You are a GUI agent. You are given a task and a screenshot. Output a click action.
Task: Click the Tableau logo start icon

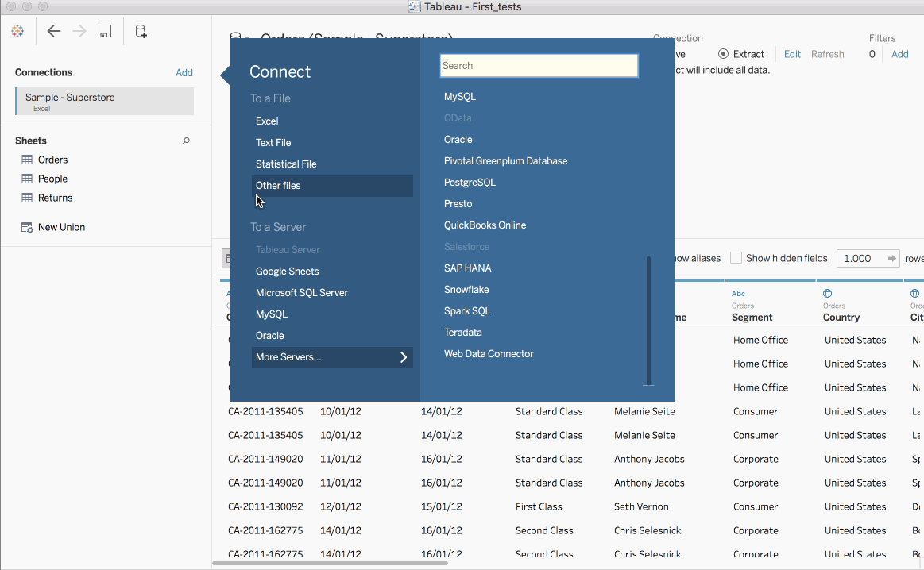[17, 31]
